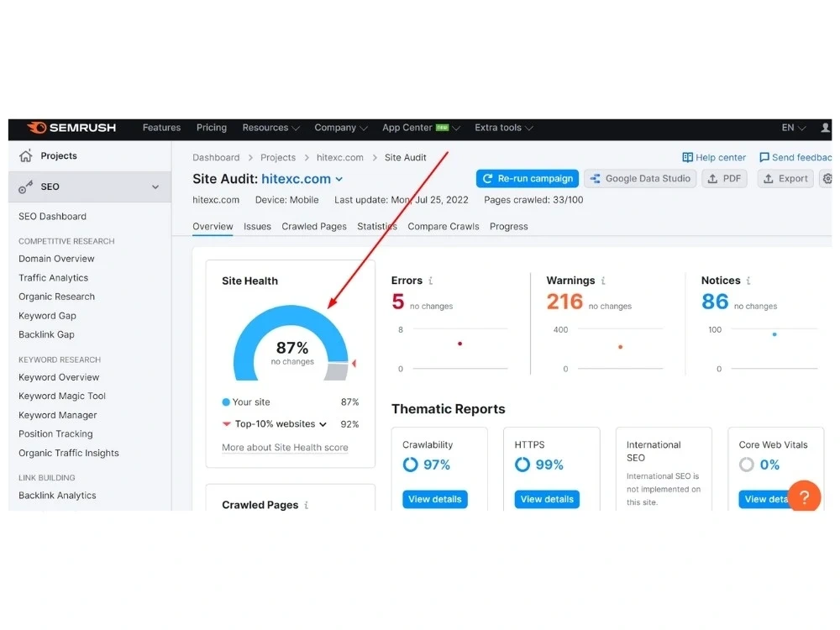Click the Errors chart data point

(x=459, y=344)
